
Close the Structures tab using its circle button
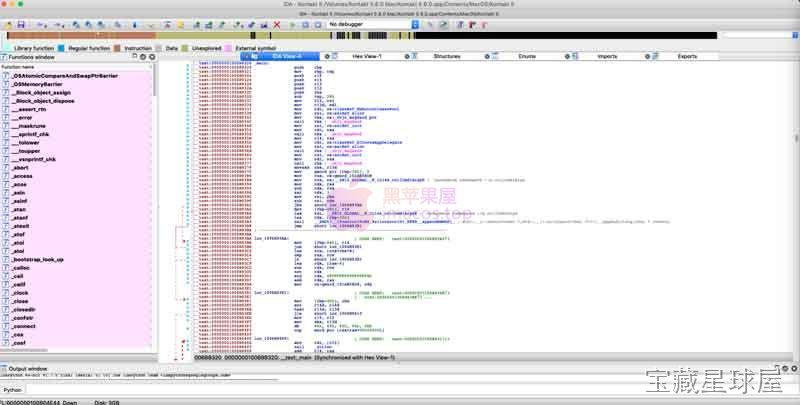tap(407, 56)
